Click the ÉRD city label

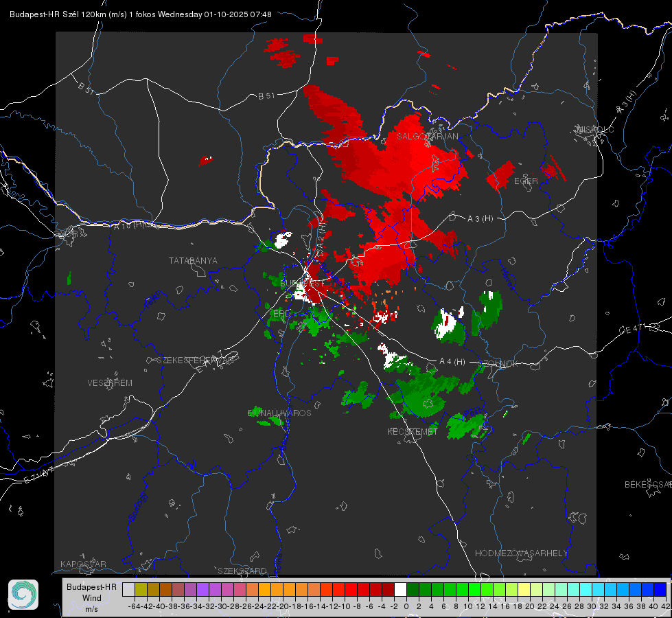281,314
